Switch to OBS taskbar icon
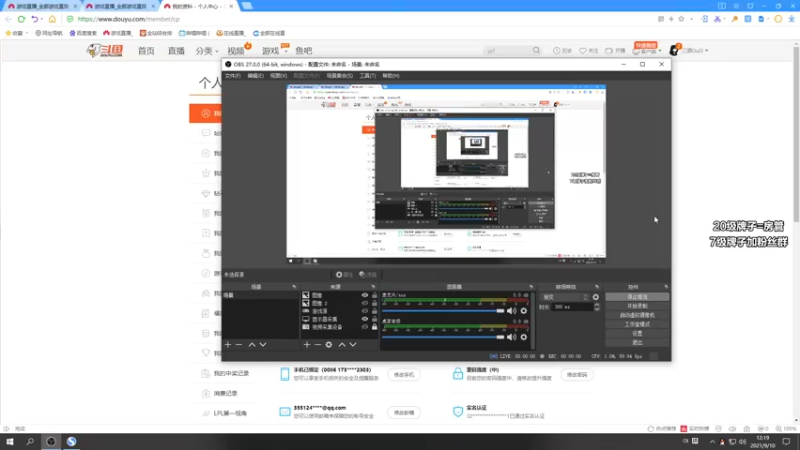 click(51, 441)
